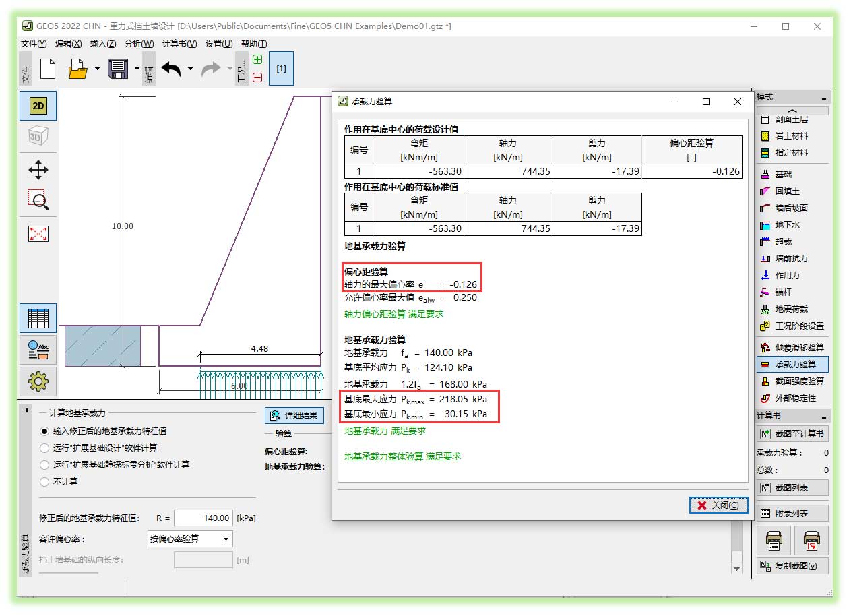Open the Abc drawing annotation settings icon
This screenshot has width=851, height=616.
point(38,350)
